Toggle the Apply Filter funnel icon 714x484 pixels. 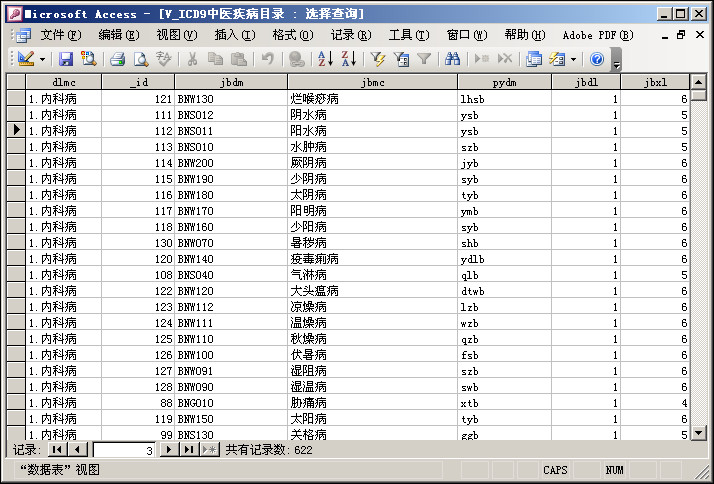pos(424,59)
